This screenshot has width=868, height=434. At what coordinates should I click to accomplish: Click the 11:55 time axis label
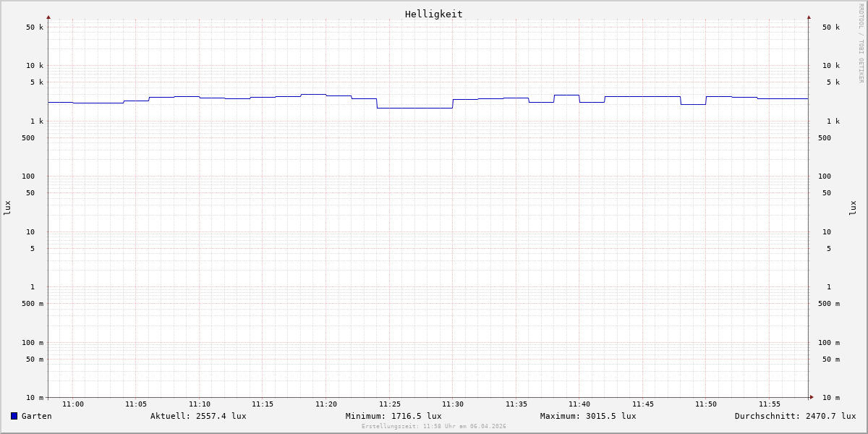[770, 404]
